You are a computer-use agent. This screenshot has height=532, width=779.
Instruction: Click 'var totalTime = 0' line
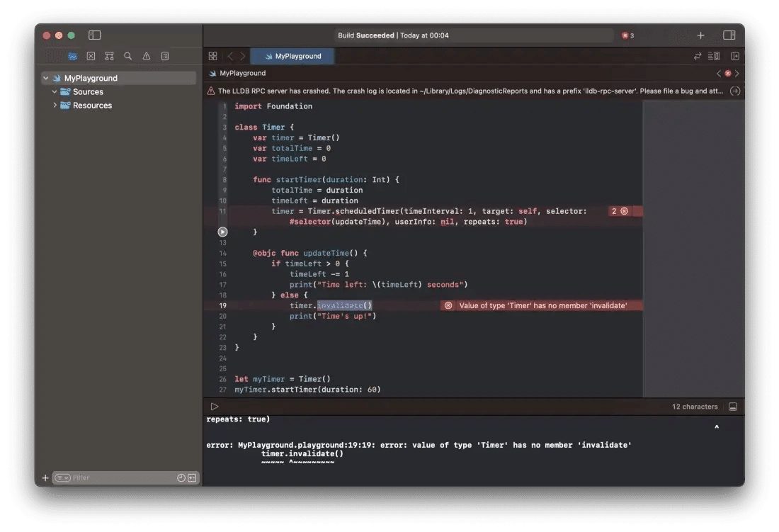pyautogui.click(x=292, y=148)
